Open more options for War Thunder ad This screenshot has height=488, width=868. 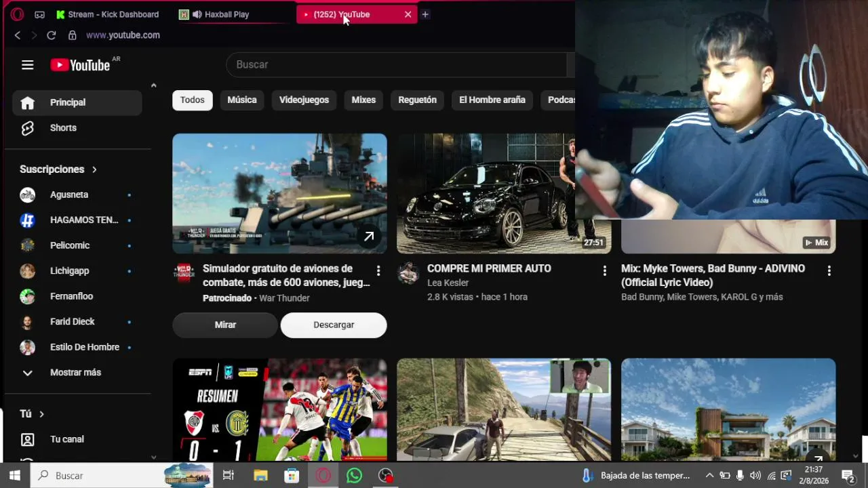(x=378, y=271)
